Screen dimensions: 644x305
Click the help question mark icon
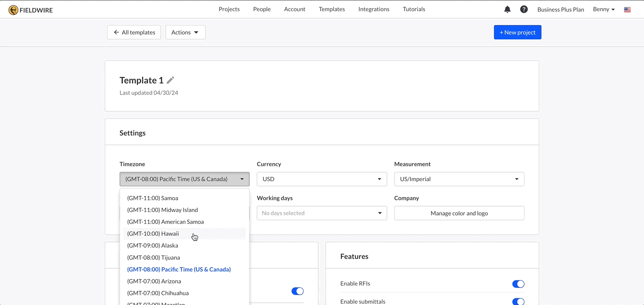coord(524,9)
